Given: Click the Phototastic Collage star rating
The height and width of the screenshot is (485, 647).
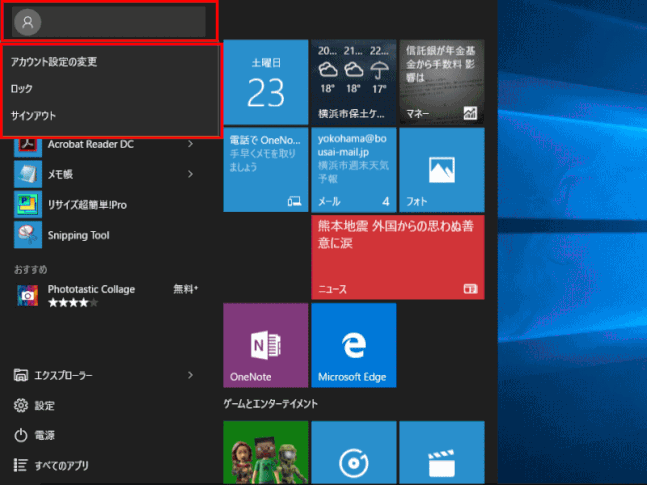Looking at the screenshot, I should (73, 303).
